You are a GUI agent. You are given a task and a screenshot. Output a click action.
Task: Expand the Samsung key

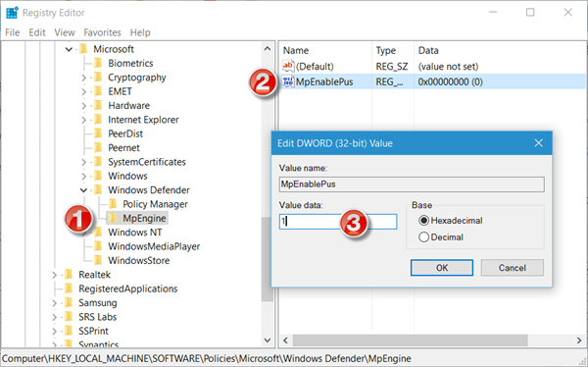[54, 303]
